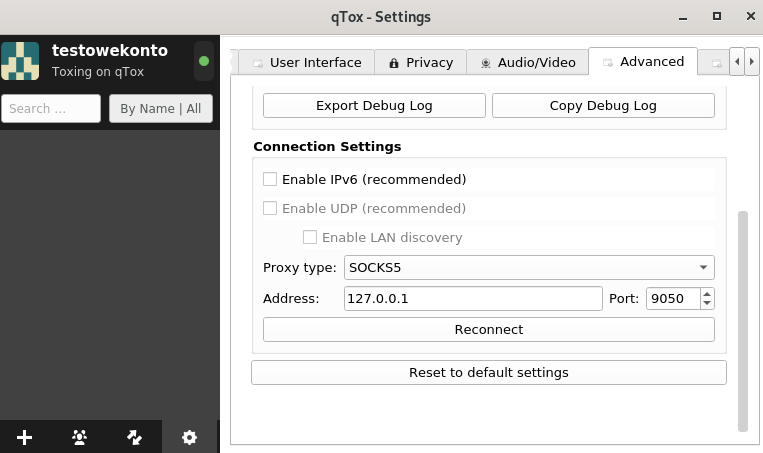Click Reset to default settings
The image size is (763, 453).
489,372
